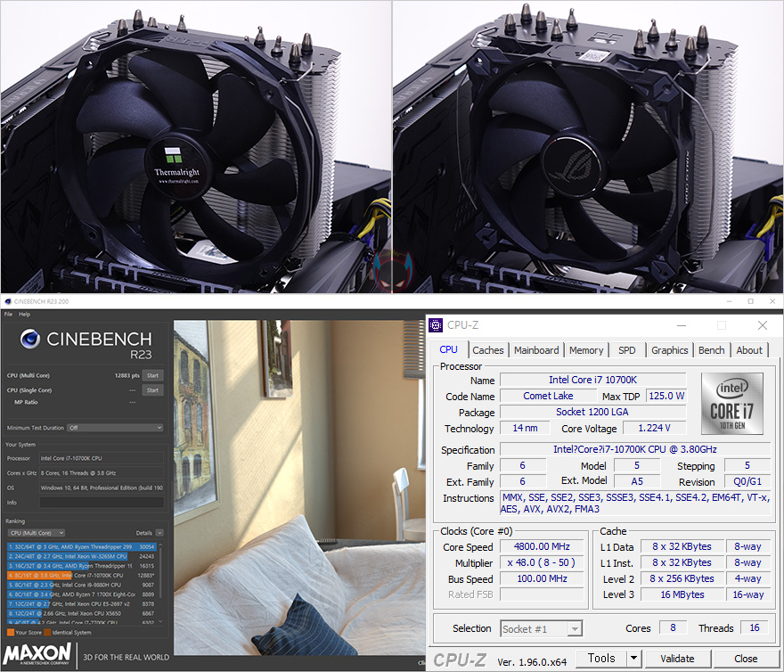Click the ranking list scroll-down arrow
Viewport: 784px width, 672px height.
coord(160,622)
